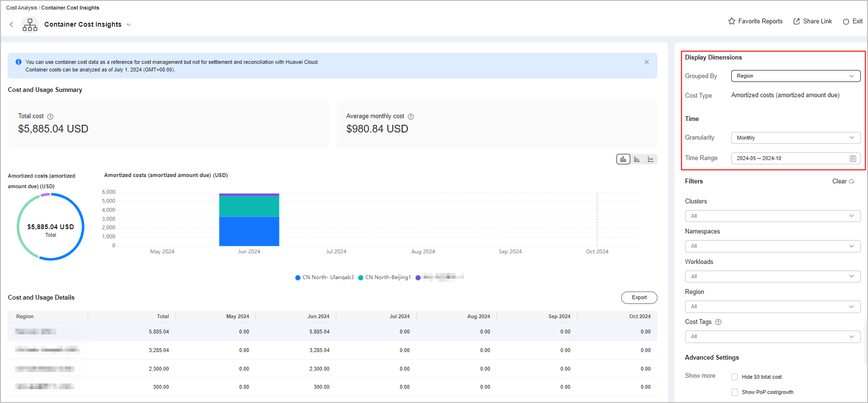Open the Region filter dropdown
868x403 pixels.
pos(773,306)
